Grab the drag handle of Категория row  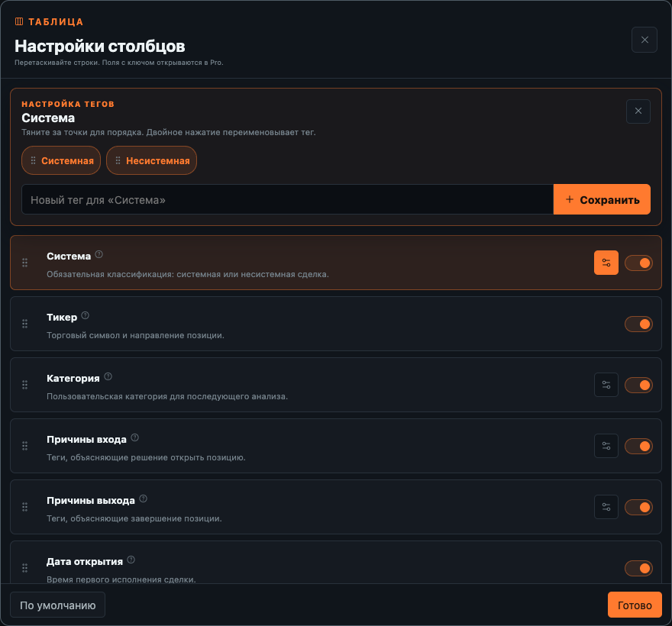[25, 385]
